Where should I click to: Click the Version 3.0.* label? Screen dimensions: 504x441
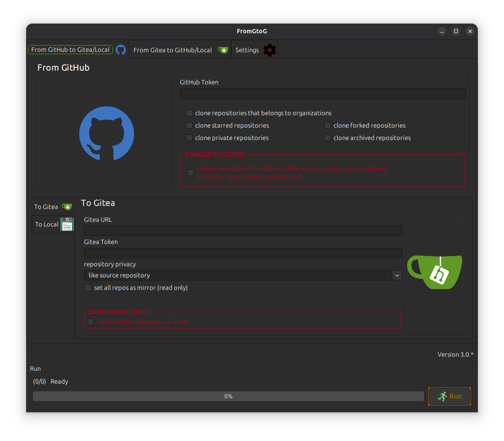456,355
